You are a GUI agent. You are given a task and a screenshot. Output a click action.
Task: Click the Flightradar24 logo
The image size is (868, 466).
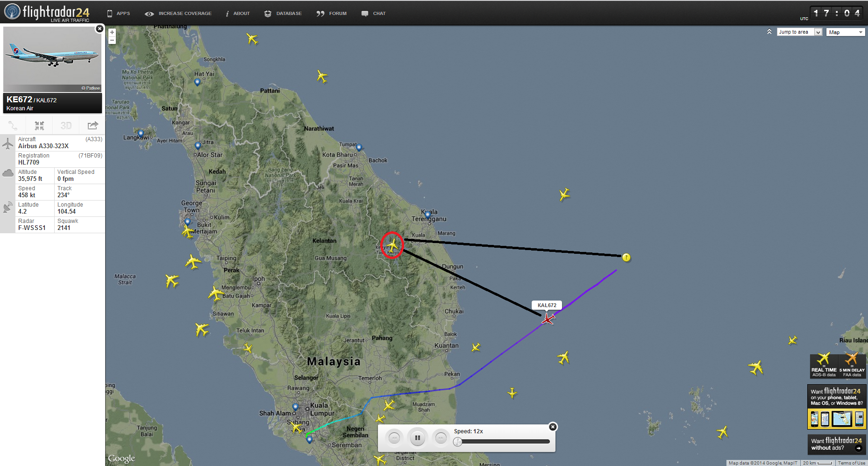tap(47, 13)
